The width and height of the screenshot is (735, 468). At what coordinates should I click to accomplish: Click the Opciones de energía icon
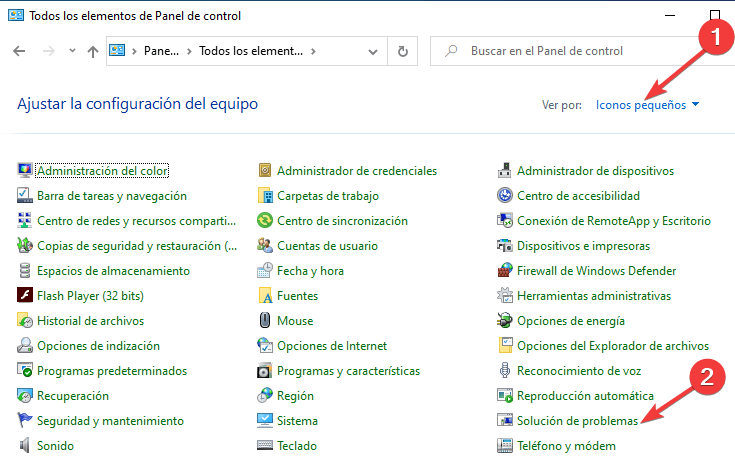click(x=505, y=320)
